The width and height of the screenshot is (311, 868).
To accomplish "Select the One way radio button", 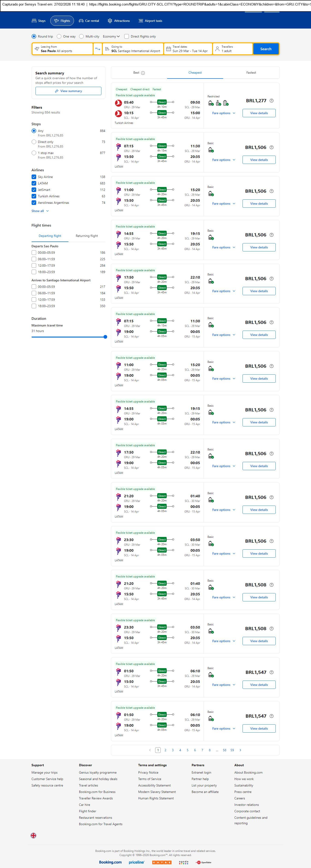I will 59,36.
